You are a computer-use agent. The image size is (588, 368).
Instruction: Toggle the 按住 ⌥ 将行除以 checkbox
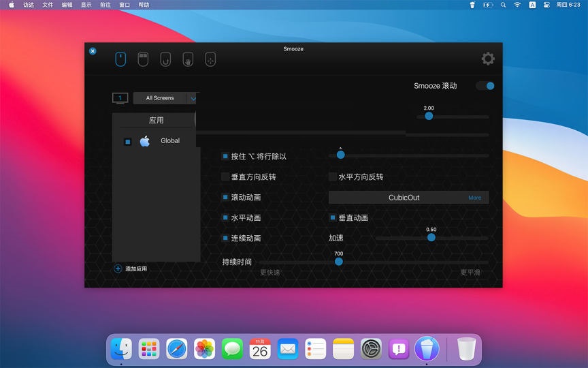click(x=225, y=156)
